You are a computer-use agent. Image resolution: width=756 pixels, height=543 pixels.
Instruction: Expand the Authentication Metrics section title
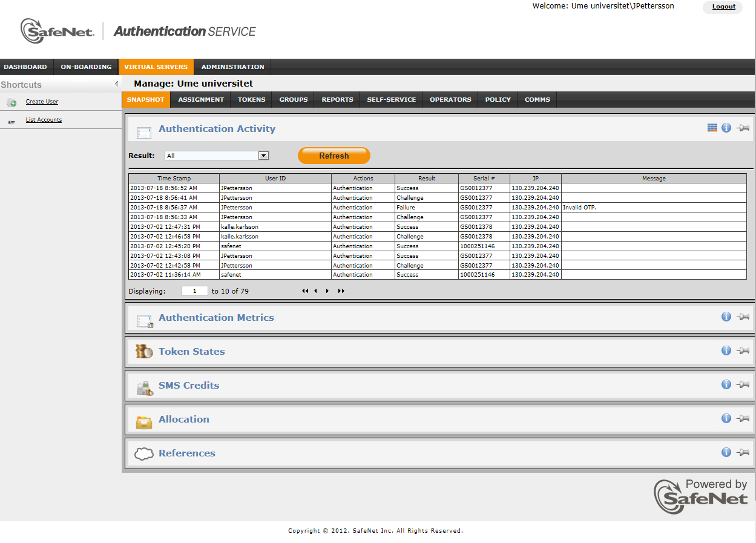click(216, 317)
